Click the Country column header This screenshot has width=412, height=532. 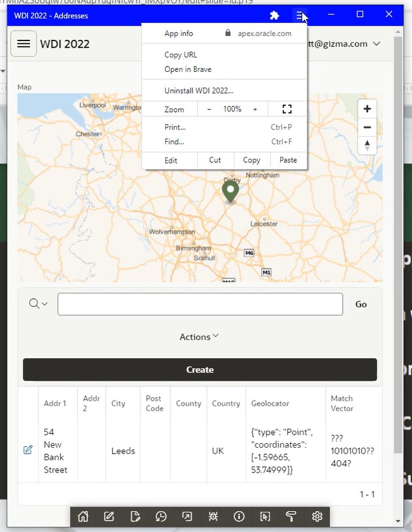coord(226,403)
